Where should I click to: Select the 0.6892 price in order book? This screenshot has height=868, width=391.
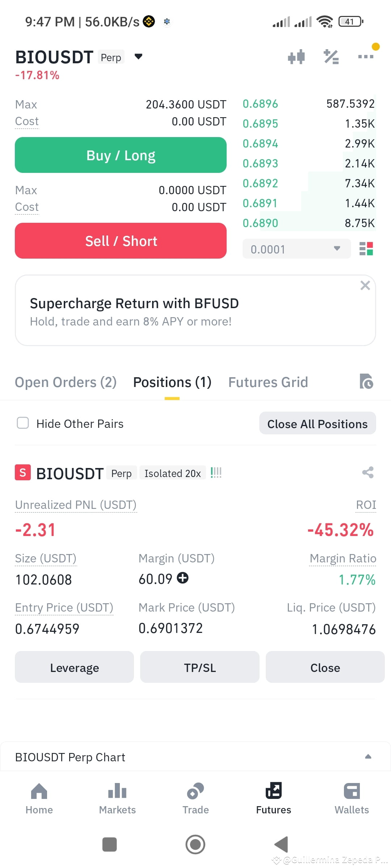pyautogui.click(x=260, y=183)
